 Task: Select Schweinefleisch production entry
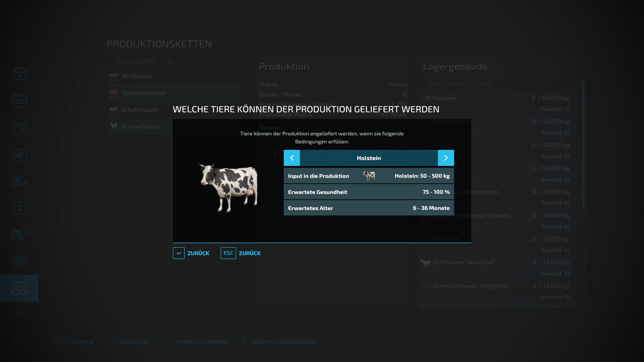point(144,93)
